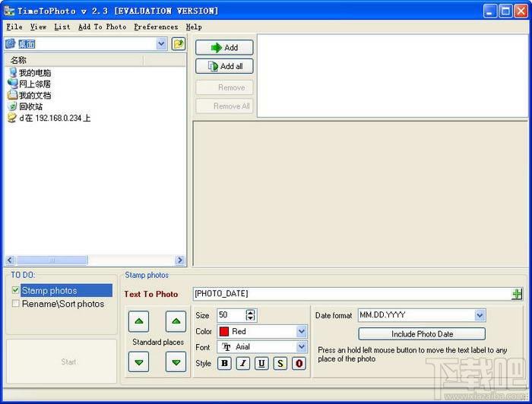Screen dimensions: 532x404
Task: Click the browse folder icon button
Action: pos(179,44)
